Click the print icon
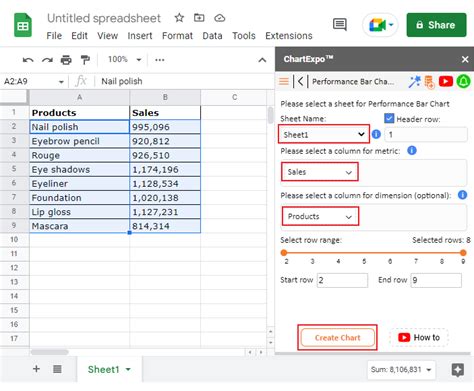 click(x=66, y=60)
